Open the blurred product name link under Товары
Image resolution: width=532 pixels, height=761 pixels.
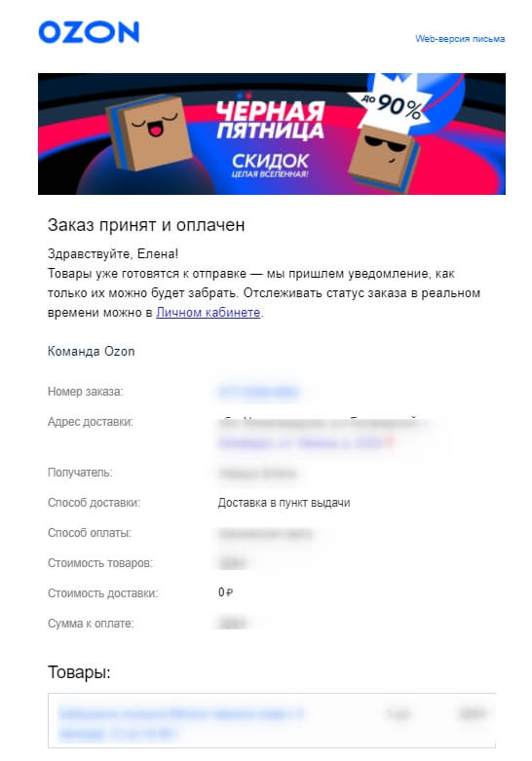coord(180,723)
